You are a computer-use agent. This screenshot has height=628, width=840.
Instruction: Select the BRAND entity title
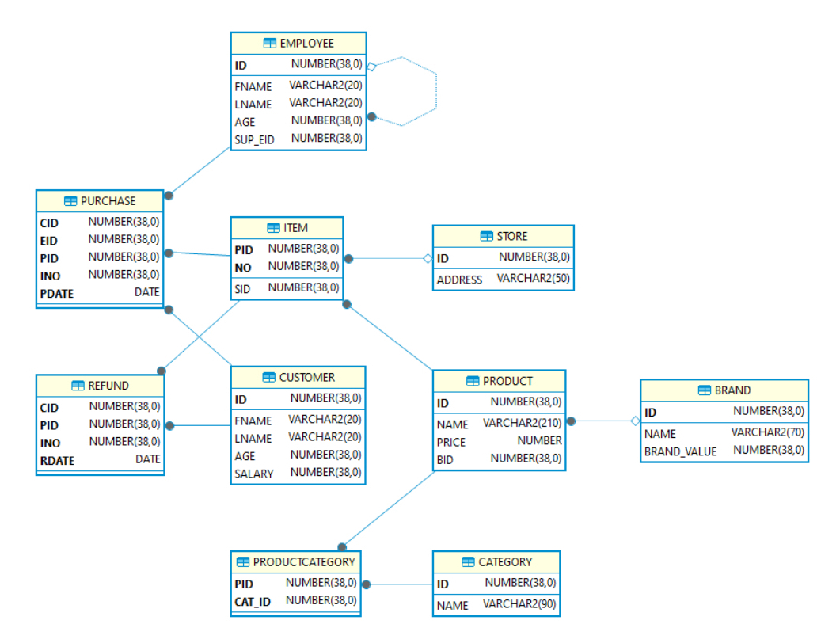pos(732,390)
